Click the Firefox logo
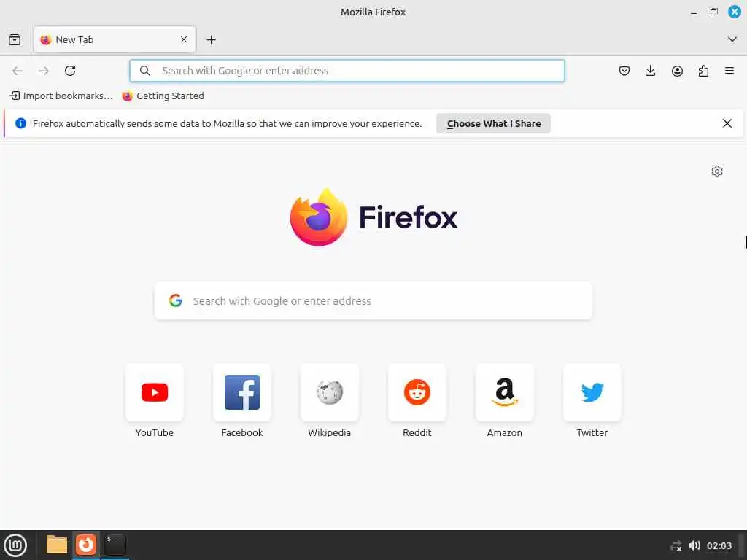The height and width of the screenshot is (560, 747). 373,217
